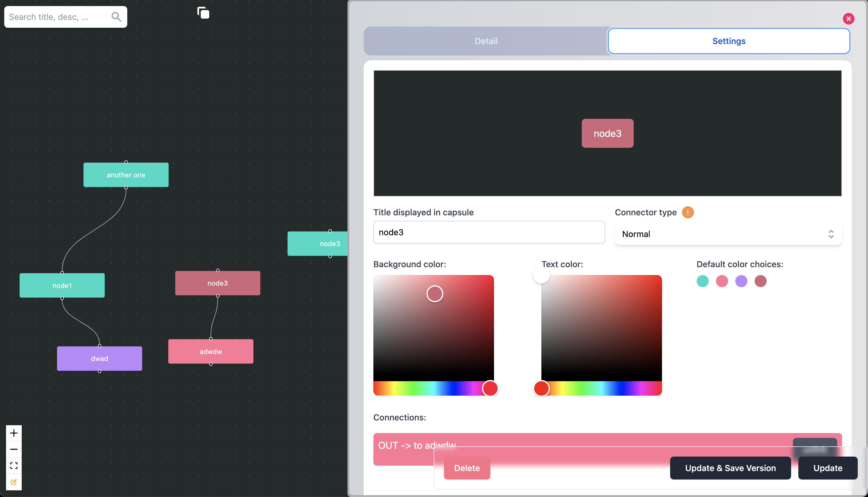Select the Settings tab
Image resolution: width=868 pixels, height=497 pixels.
(x=728, y=41)
